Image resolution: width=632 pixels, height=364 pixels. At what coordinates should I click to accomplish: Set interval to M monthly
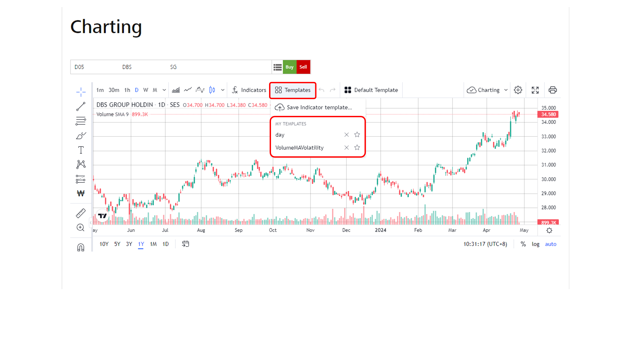(155, 90)
